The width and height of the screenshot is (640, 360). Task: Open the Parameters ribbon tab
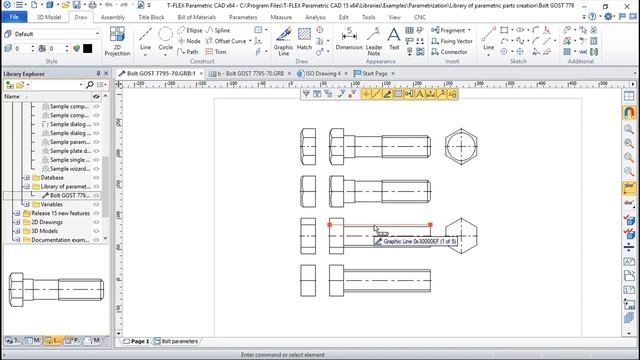coord(243,17)
